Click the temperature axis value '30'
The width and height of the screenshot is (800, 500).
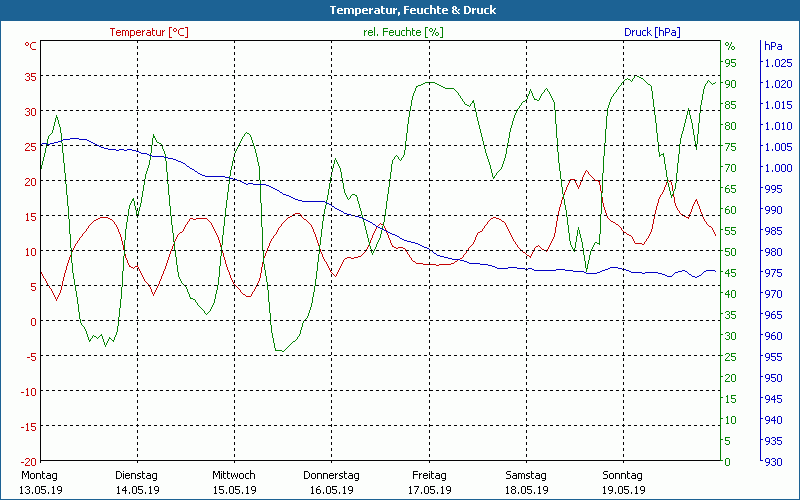tap(30, 112)
